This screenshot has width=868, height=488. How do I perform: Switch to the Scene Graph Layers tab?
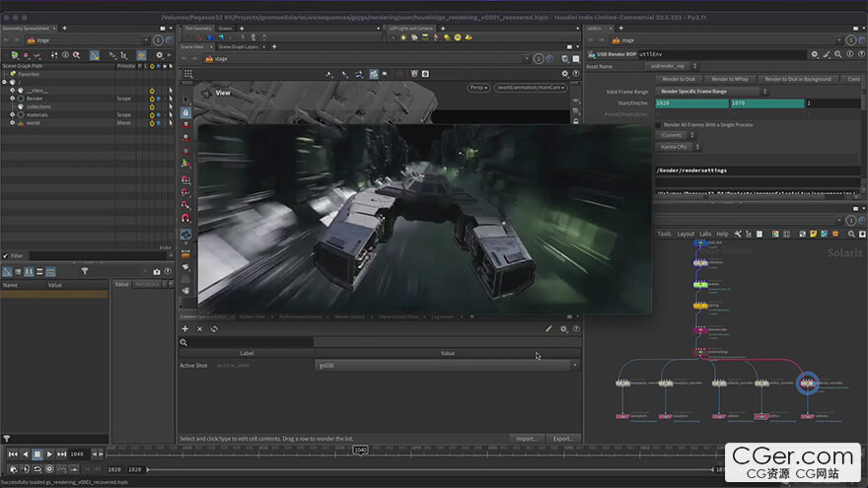click(x=238, y=46)
